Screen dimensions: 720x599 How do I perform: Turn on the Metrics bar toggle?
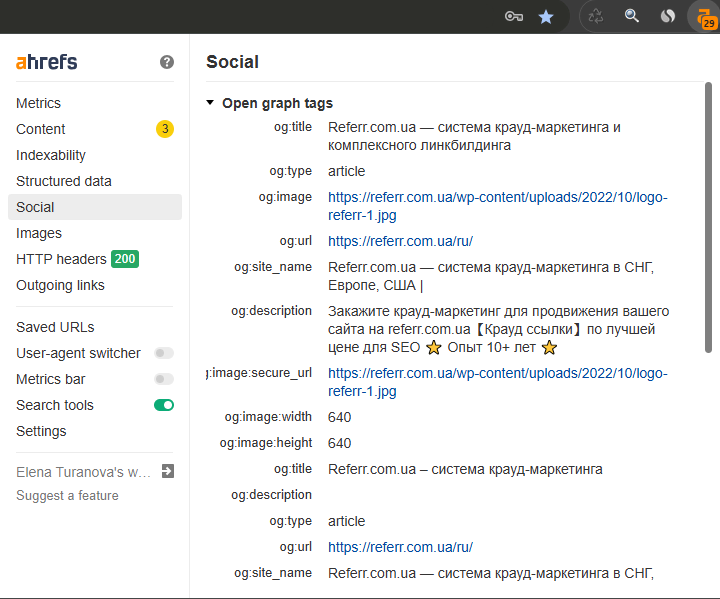(x=164, y=379)
